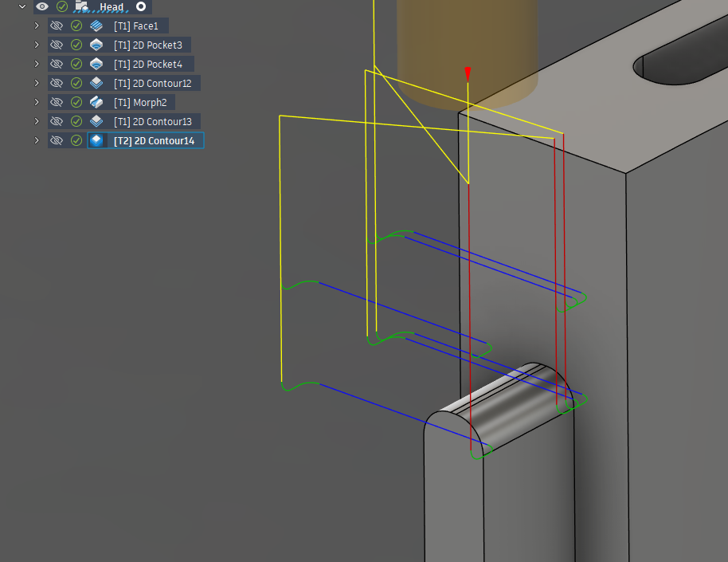This screenshot has height=562, width=728.
Task: Show toolpath for Morph2
Action: pyautogui.click(x=57, y=102)
